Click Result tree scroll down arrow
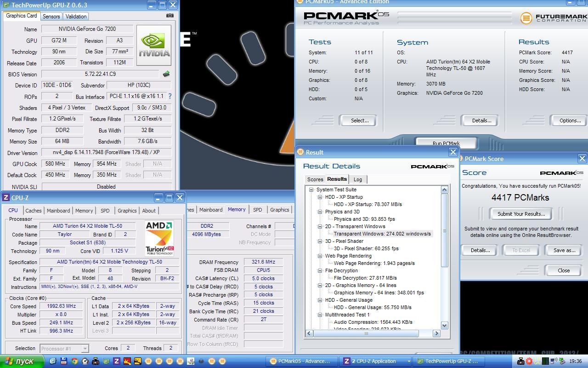 444,326
